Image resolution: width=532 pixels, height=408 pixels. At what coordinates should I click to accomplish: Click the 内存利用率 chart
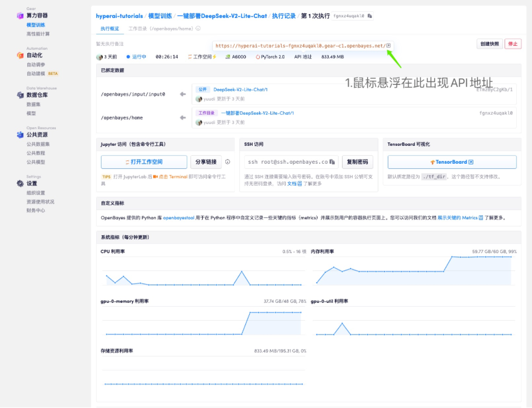(x=414, y=270)
